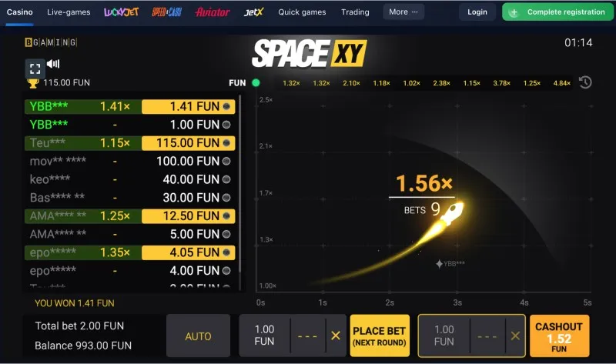Click the 1.02× history multiplier

pos(412,83)
